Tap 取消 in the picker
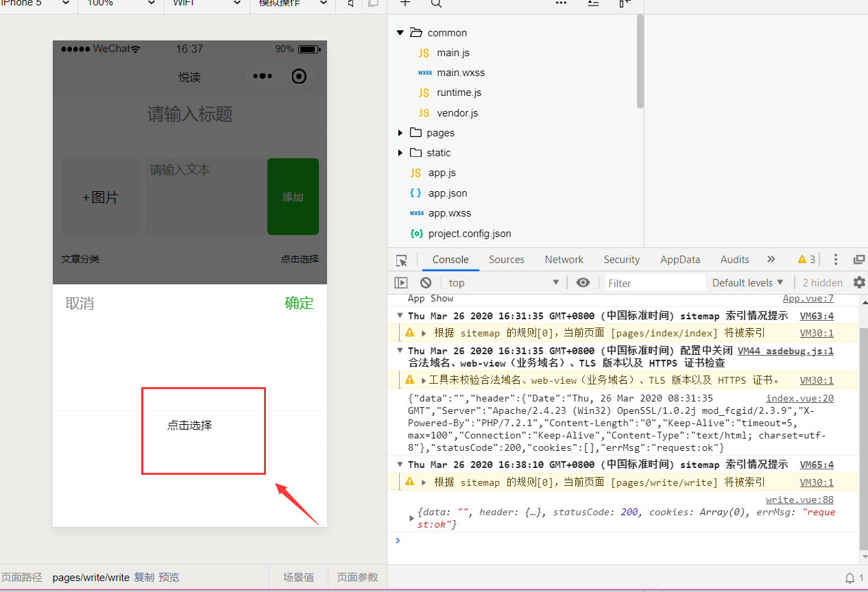Screen dimensions: 868x592 80,304
